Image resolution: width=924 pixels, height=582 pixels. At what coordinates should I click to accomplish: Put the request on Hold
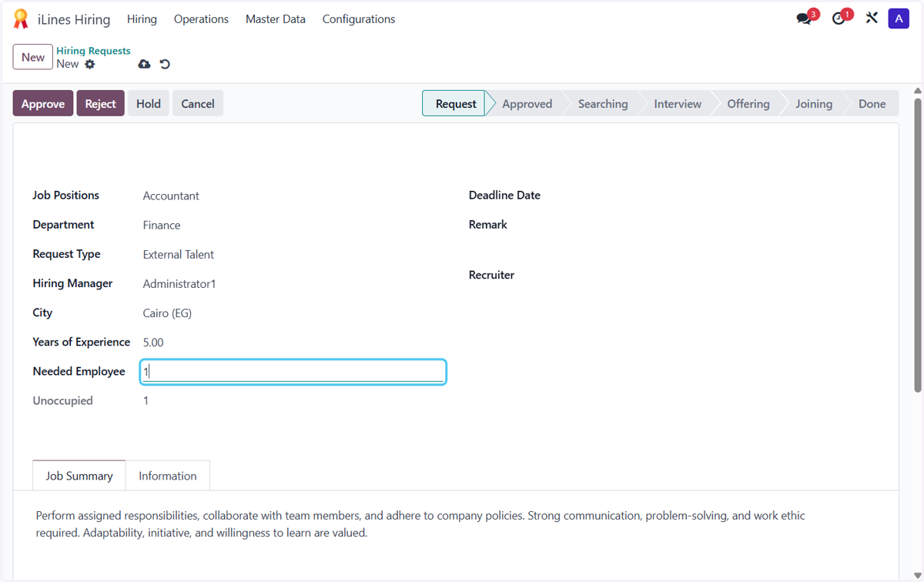click(149, 104)
